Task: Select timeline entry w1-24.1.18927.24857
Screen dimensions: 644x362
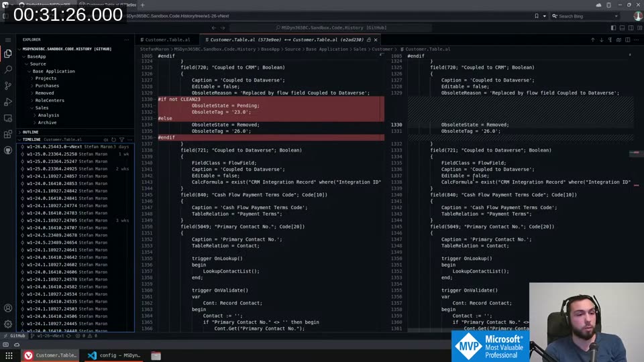Action: (x=75, y=176)
